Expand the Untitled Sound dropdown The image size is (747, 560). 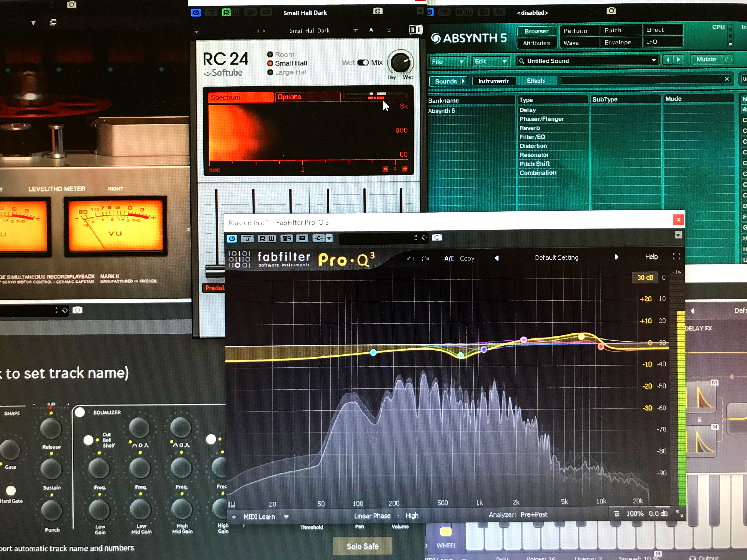click(654, 60)
